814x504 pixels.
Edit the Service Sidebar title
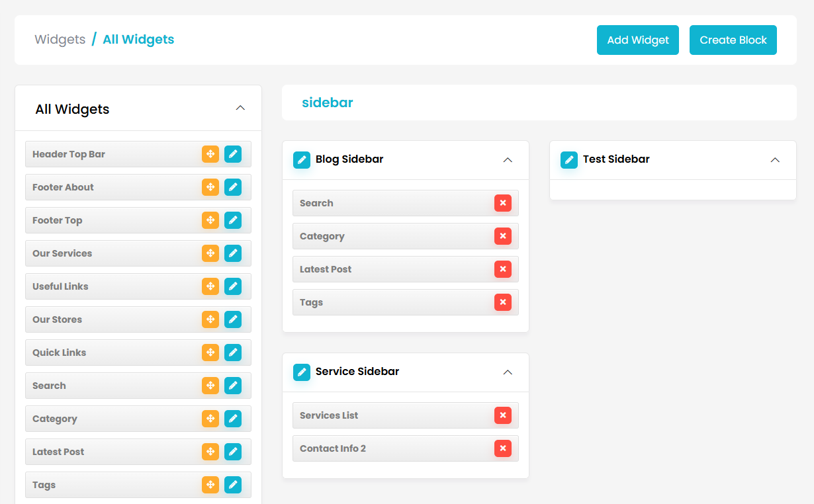[302, 372]
